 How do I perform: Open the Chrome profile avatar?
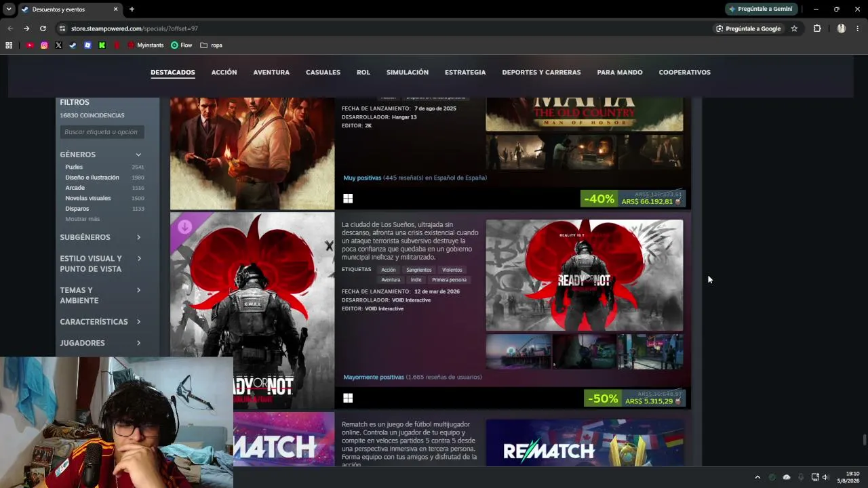[x=842, y=28]
